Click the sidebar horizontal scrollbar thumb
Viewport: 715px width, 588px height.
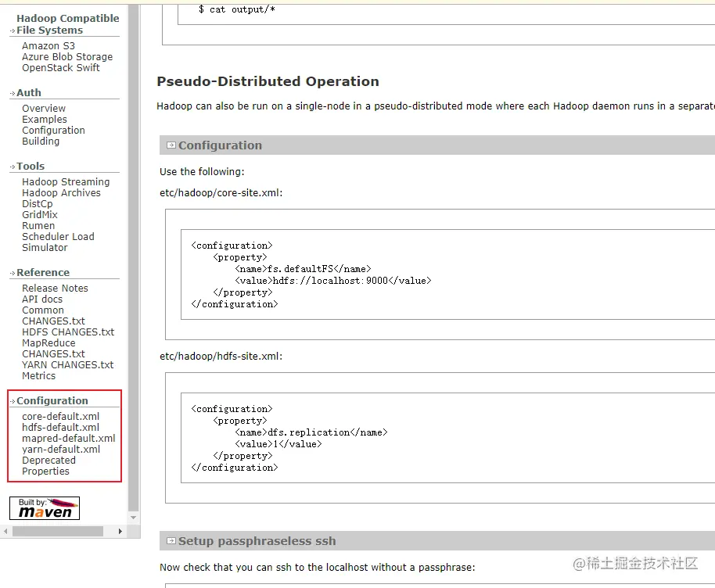[x=58, y=531]
